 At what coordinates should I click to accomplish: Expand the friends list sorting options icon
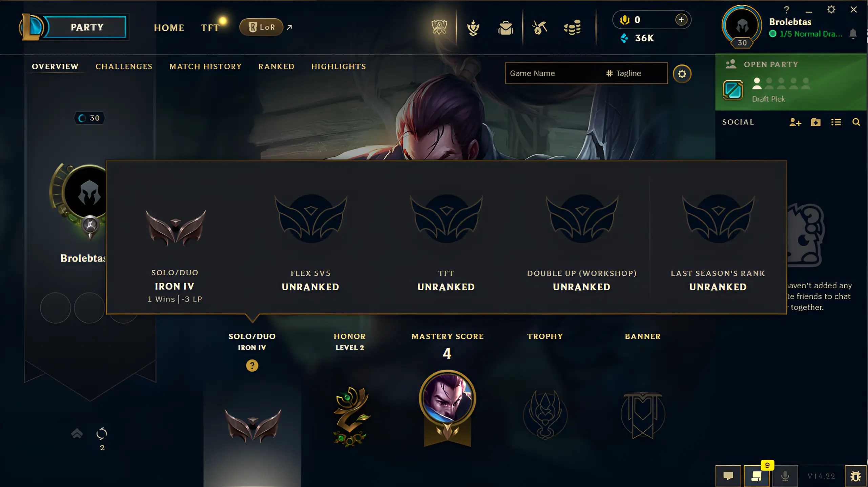coord(836,122)
